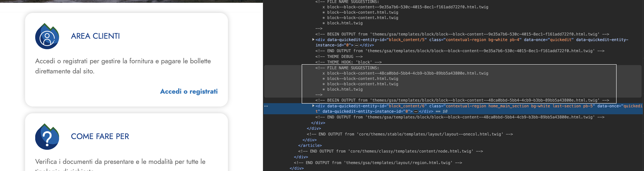Viewport: 644px width, 171px height.
Task: Select the END OUTPUT node.html.twig comment
Action: 390,151
